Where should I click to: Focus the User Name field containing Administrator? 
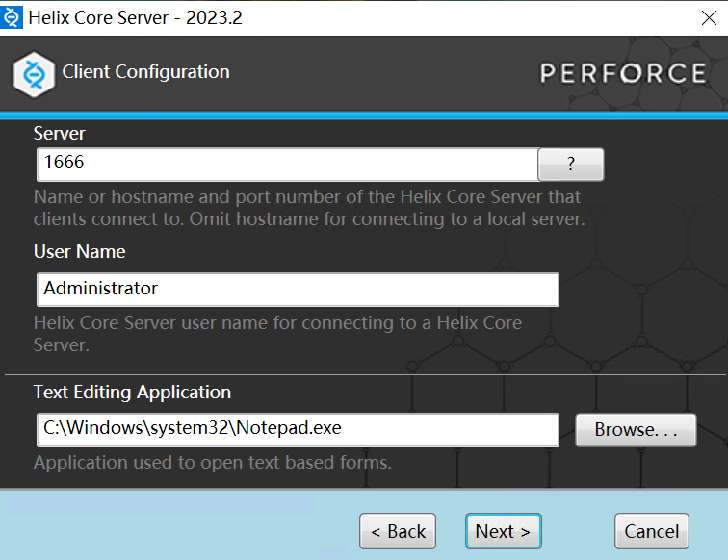pos(298,290)
